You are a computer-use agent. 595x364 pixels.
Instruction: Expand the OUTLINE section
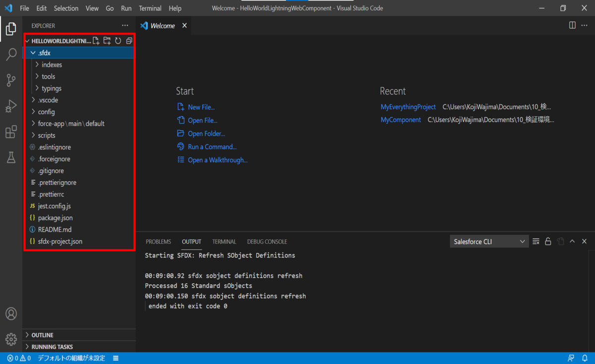coord(79,335)
